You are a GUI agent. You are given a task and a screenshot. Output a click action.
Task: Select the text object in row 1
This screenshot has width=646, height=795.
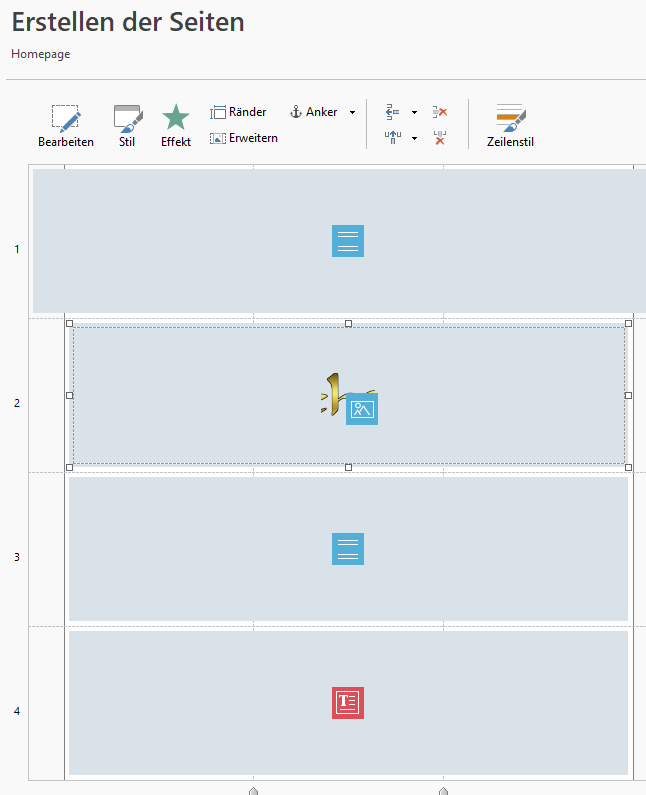(348, 241)
